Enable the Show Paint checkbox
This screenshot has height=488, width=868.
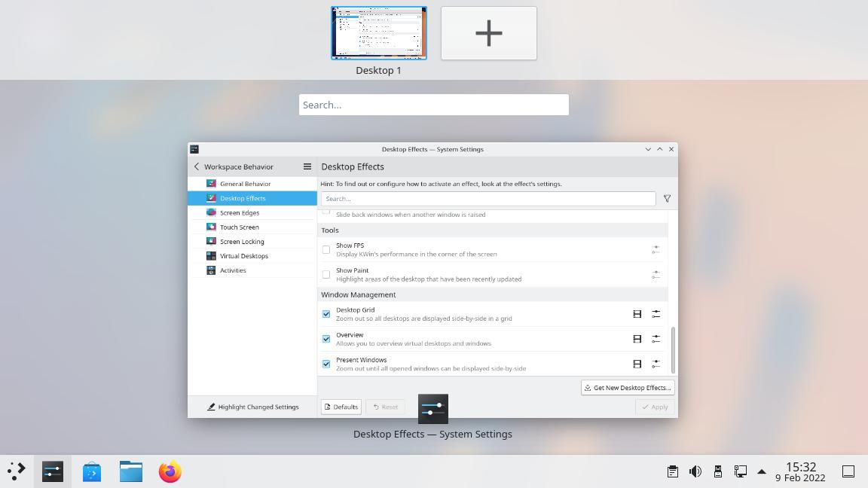pos(326,274)
